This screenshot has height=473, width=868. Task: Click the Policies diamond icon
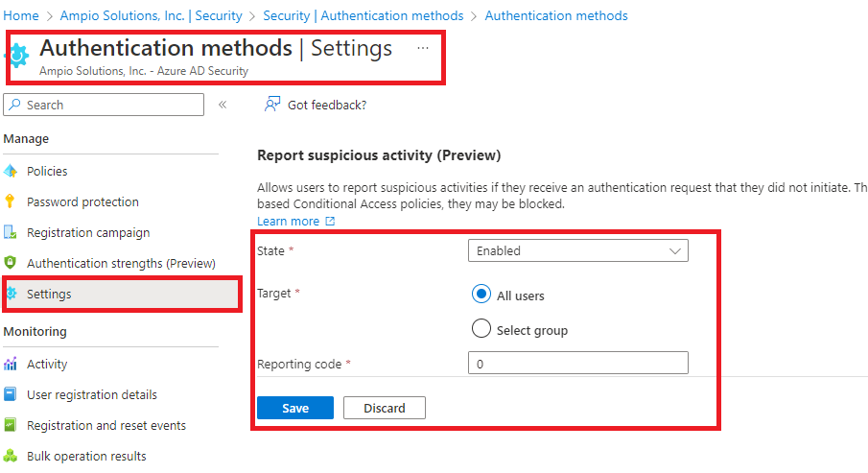coord(10,171)
